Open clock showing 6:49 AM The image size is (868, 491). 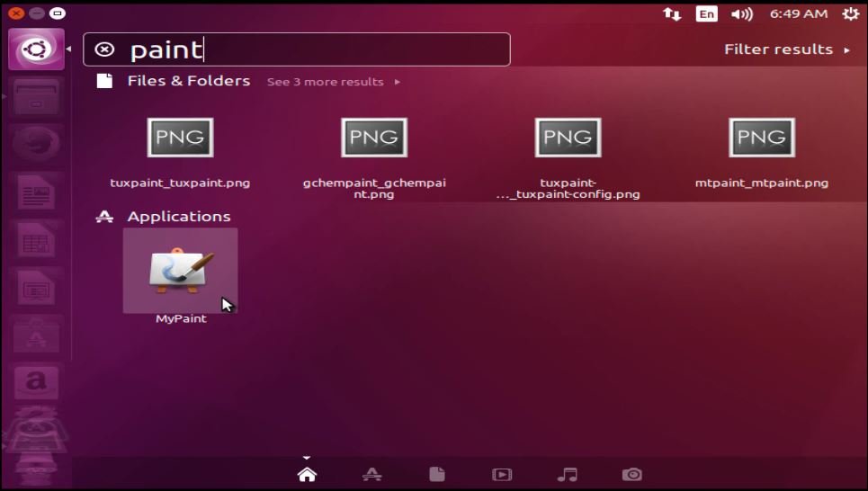pos(798,13)
